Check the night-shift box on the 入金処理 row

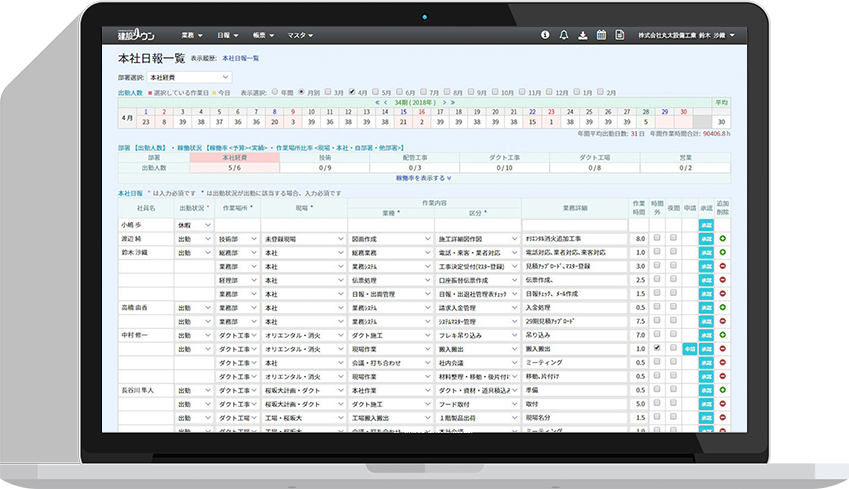point(673,307)
